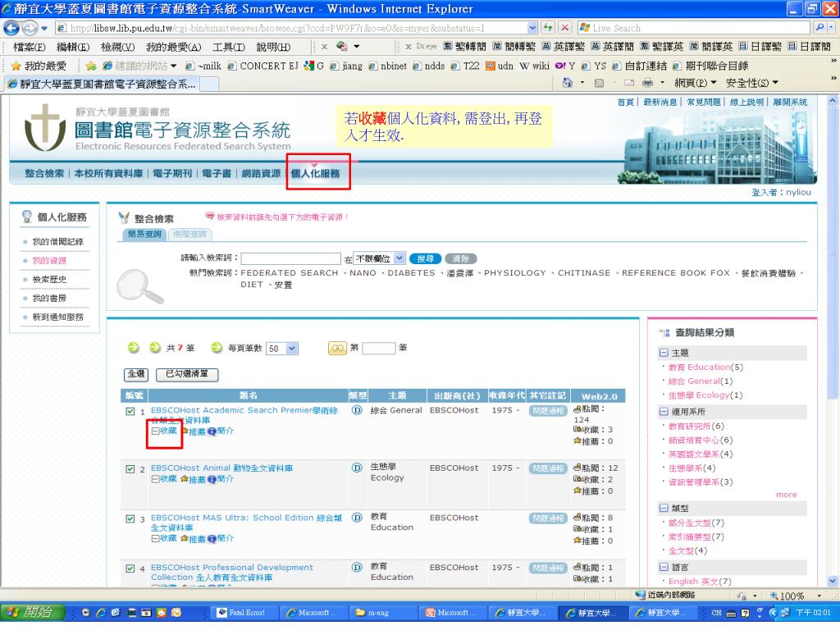This screenshot has width=840, height=630.
Task: Open 安全性(S) command bar dropdown
Action: (x=752, y=83)
